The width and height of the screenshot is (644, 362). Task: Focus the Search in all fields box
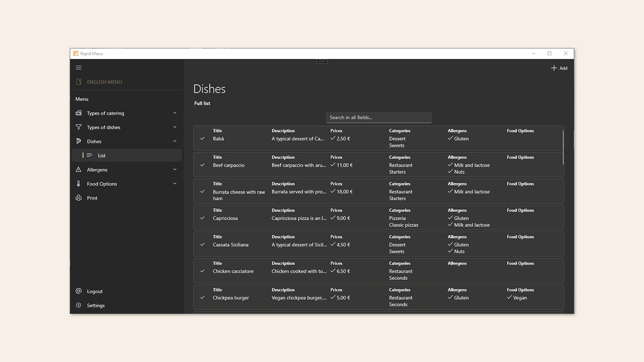coord(379,117)
